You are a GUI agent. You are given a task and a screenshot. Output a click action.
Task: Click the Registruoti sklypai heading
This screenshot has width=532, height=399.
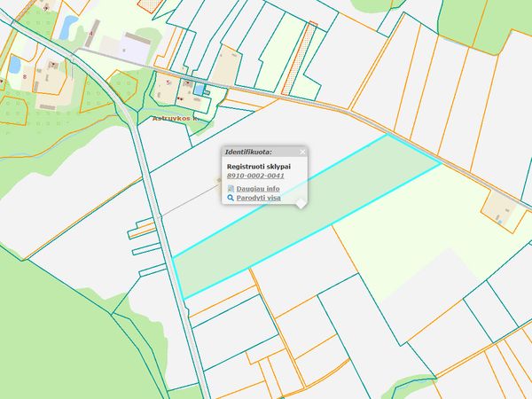pos(260,166)
